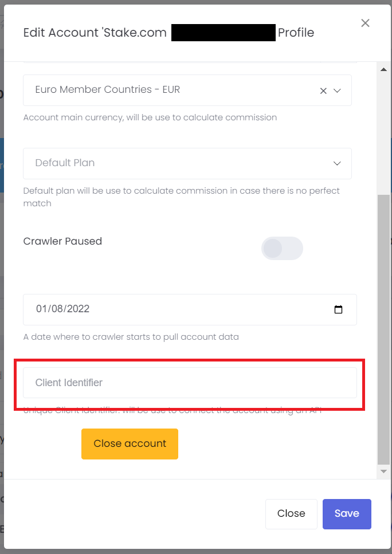The image size is (392, 554).
Task: Click the empty scrollbar track above the thumb
Action: tap(383, 134)
